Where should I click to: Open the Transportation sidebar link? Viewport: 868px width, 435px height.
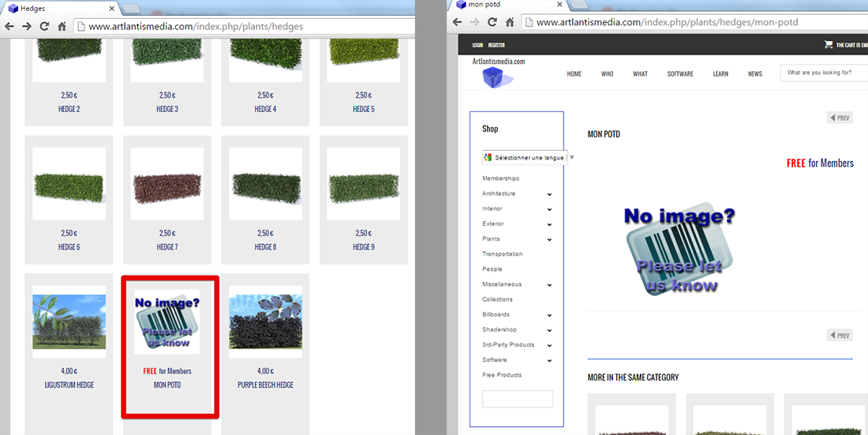point(502,253)
